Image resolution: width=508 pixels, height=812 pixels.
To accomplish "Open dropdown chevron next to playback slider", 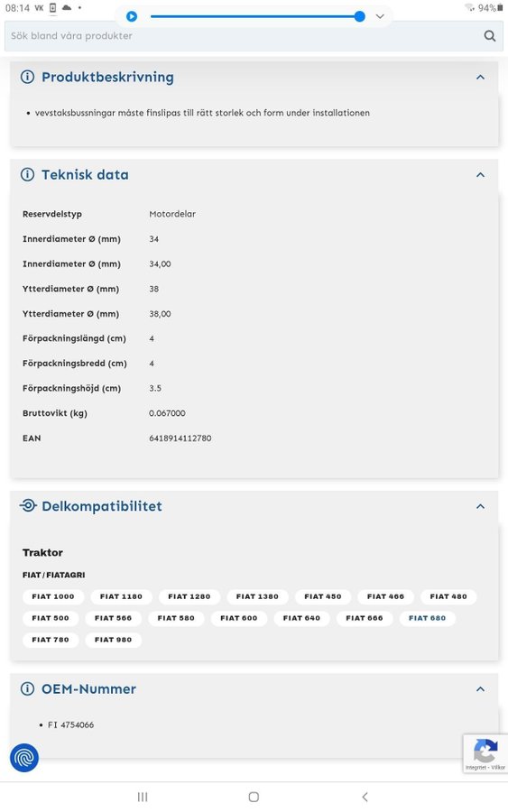I will click(380, 16).
